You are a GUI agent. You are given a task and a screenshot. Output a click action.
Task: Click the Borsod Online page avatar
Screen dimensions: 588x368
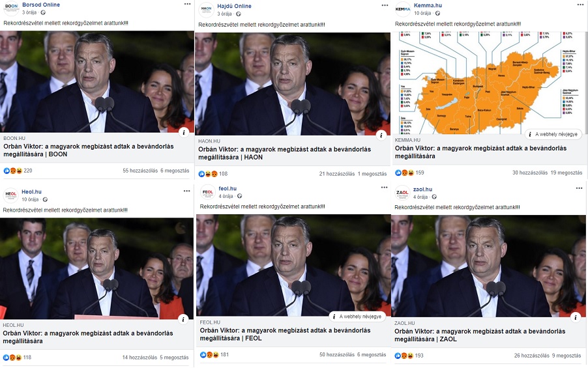coord(11,8)
